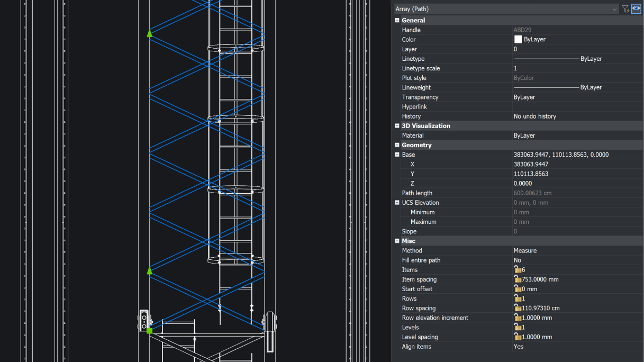644x362 pixels.
Task: Click the Row elevation increment label
Action: pos(435,318)
